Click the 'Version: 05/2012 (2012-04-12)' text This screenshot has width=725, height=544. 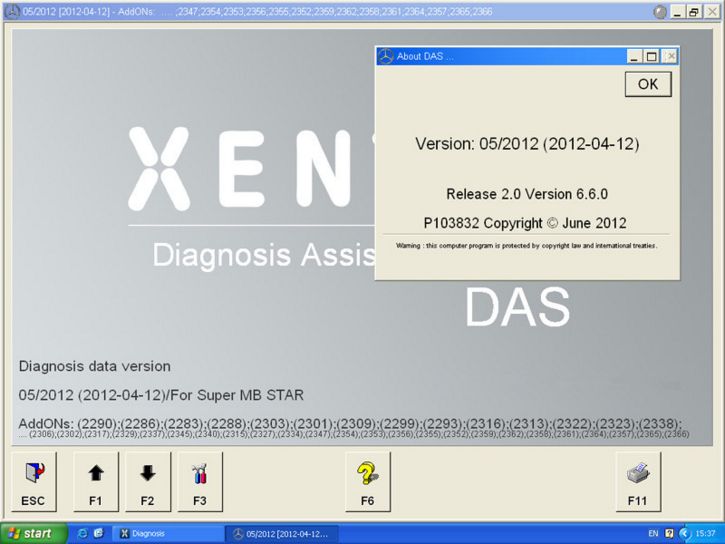527,144
